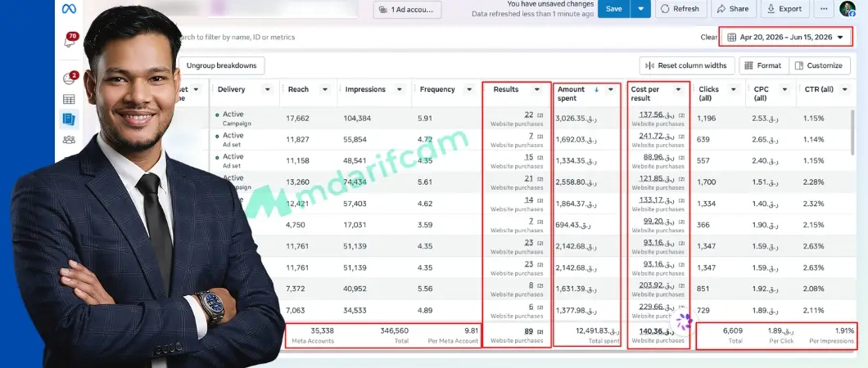Select the clicks cell 1,700

[x=707, y=182]
